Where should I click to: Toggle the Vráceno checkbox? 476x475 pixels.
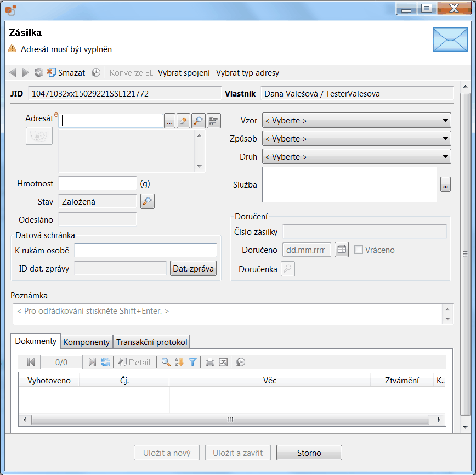coord(359,250)
